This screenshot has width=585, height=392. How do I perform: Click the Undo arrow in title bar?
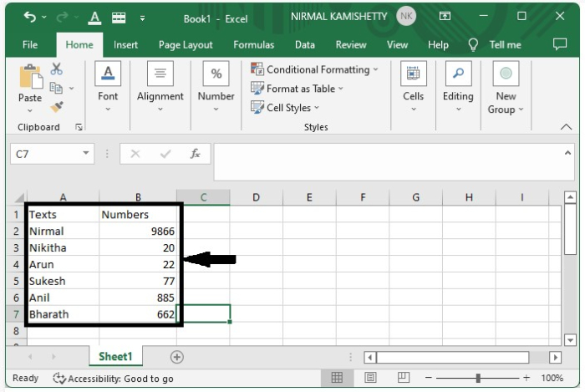[x=30, y=17]
